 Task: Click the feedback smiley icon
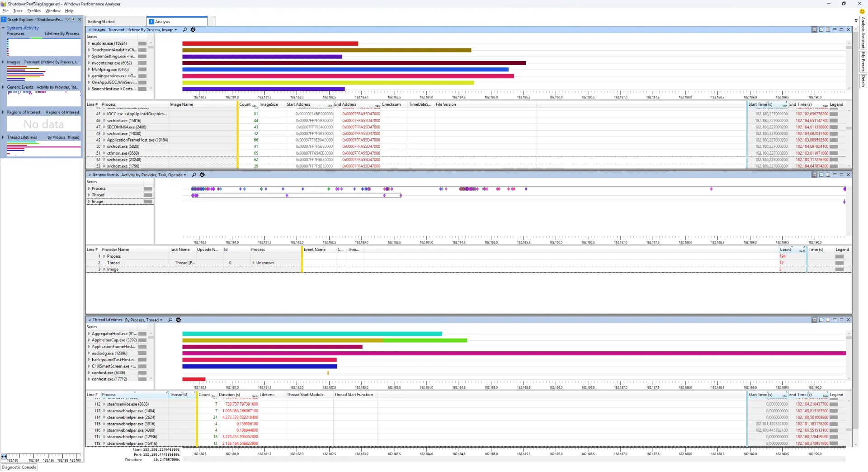coord(862,12)
